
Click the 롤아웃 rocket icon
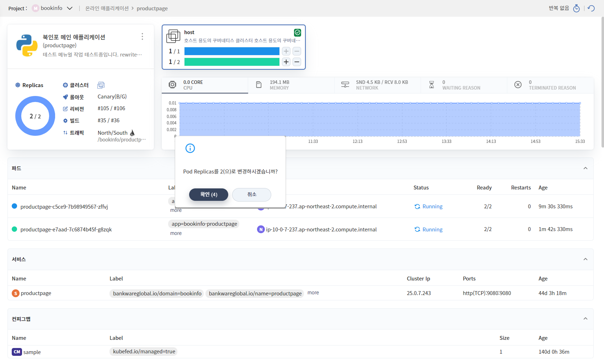(65, 97)
